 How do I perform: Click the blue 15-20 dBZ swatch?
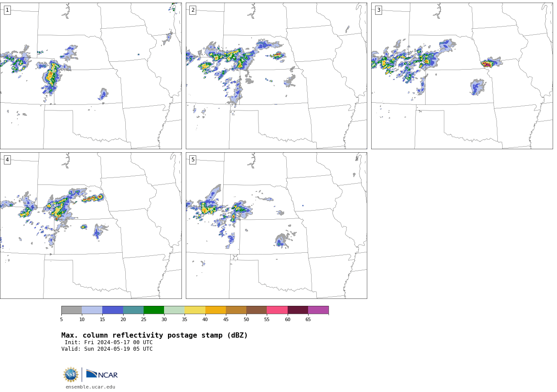[x=113, y=310]
